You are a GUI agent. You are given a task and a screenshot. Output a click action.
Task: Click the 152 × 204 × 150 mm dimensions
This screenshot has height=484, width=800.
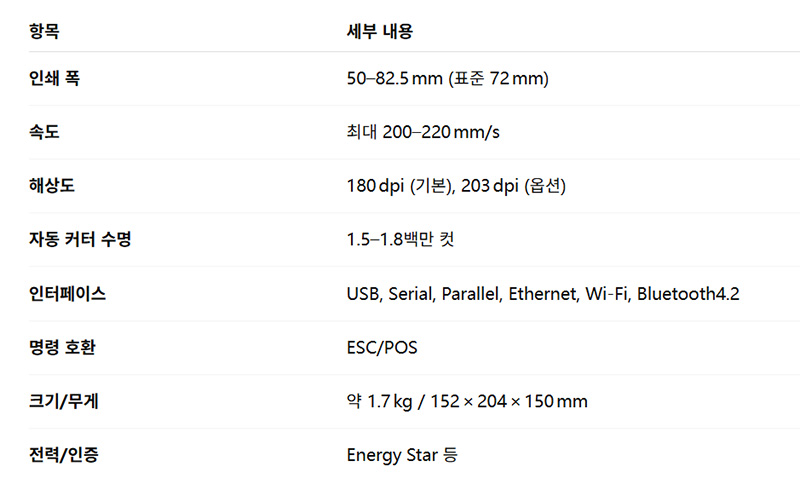click(510, 402)
